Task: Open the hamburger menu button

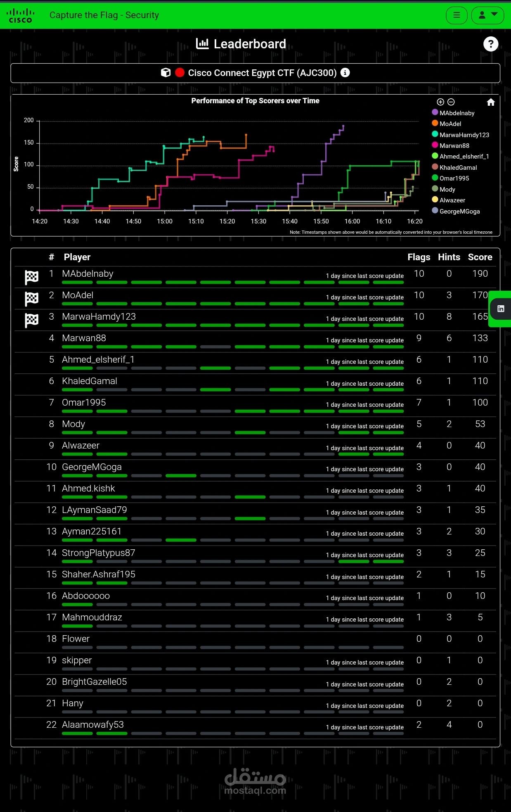Action: click(x=457, y=15)
